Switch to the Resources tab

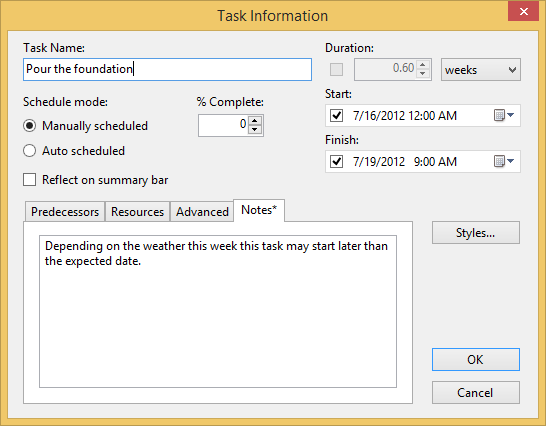(137, 211)
